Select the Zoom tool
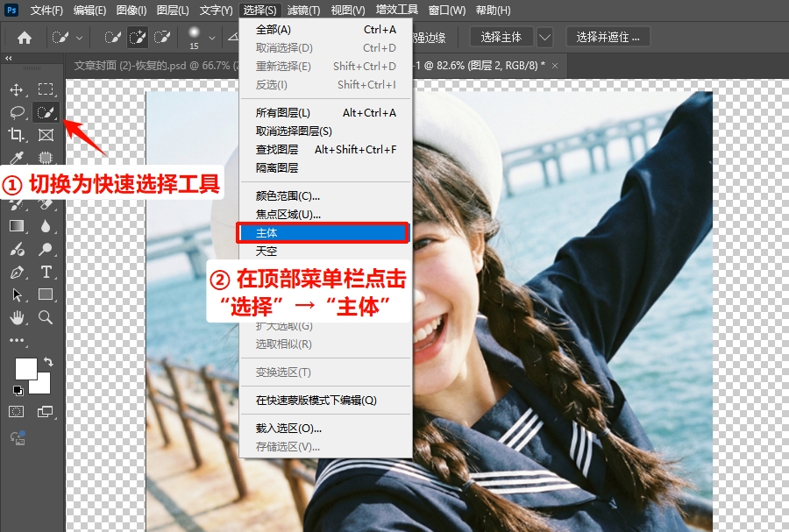Viewport: 789px width, 532px height. (x=46, y=318)
